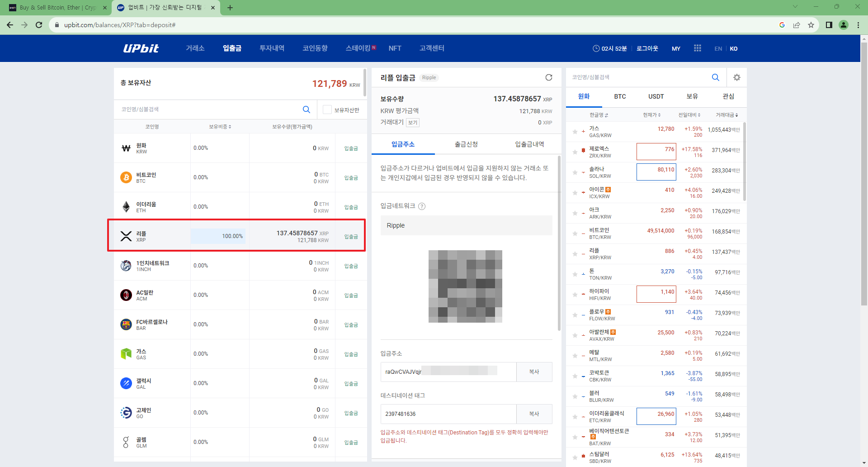Click the help question mark next to 입금네트워크
Image resolution: width=868 pixels, height=467 pixels.
422,206
